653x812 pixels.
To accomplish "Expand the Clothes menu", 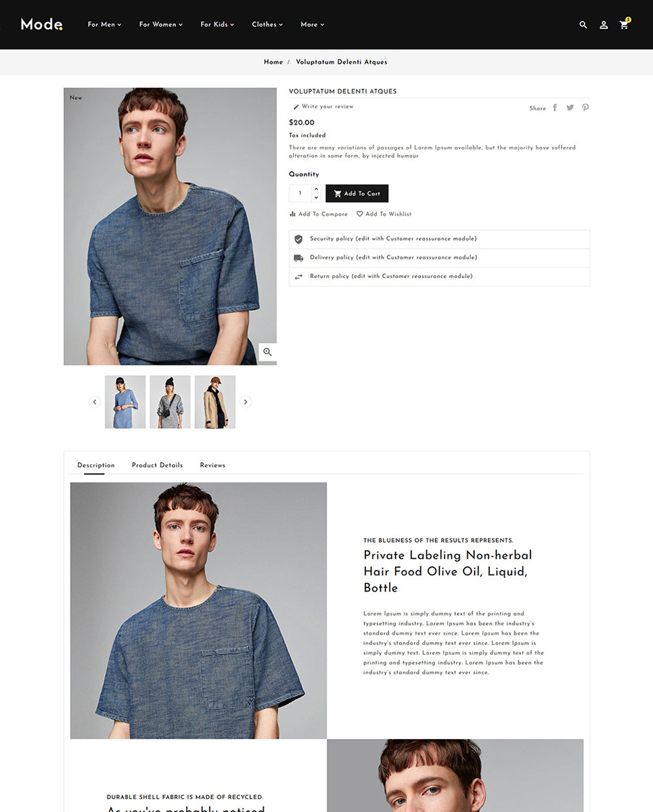I will tap(267, 24).
